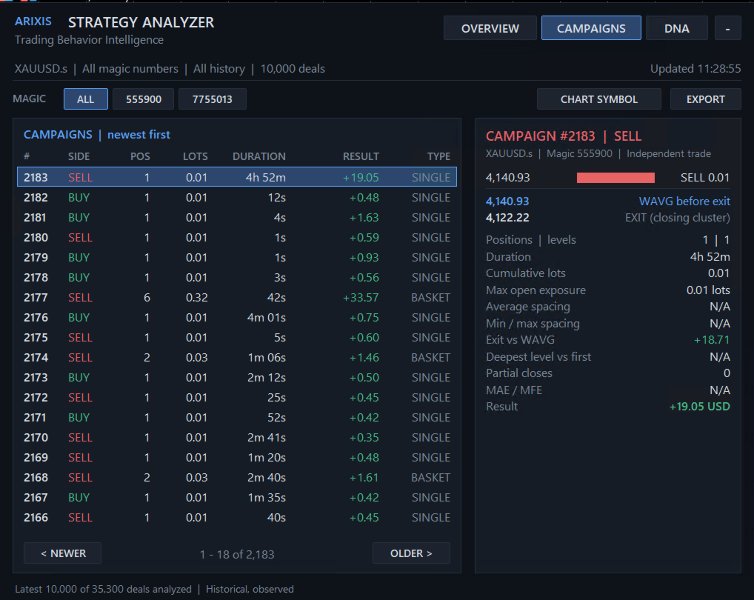
Task: Click the 'Latest 10,000 of 35,300 deals analyzed' status
Action: tap(103, 589)
